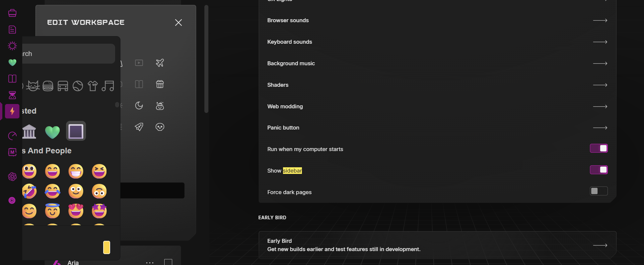The image size is (644, 265).
Task: Switch to music note emoji category
Action: pos(108,86)
